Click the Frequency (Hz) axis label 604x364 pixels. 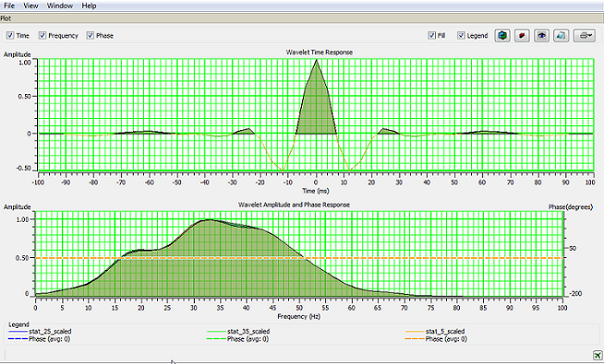click(299, 317)
